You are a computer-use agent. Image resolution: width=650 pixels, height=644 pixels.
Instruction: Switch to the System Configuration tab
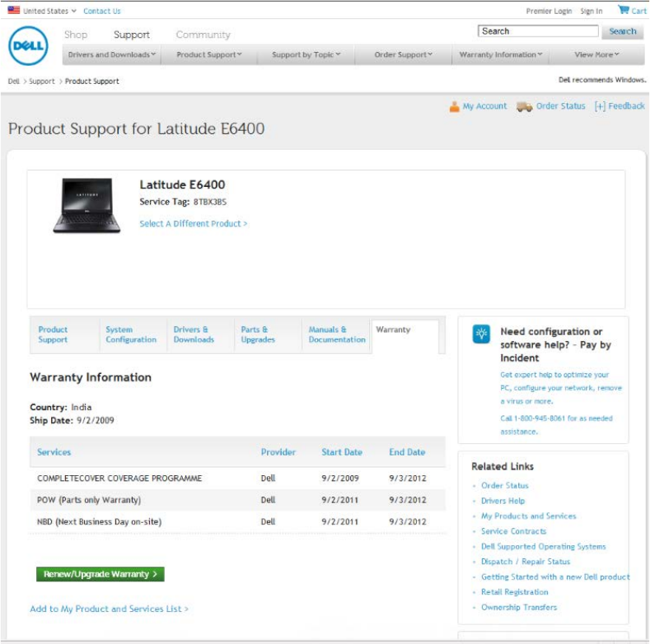(131, 334)
